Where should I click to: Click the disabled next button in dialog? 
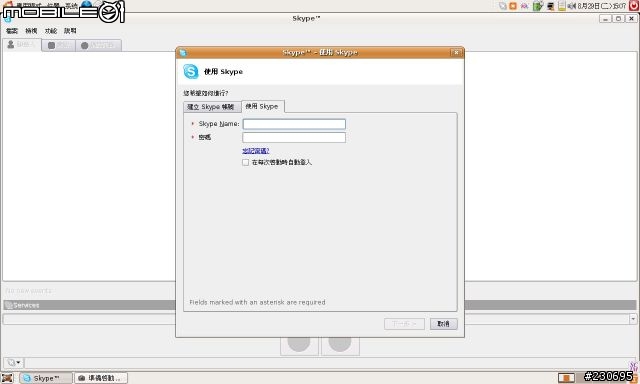pos(404,324)
